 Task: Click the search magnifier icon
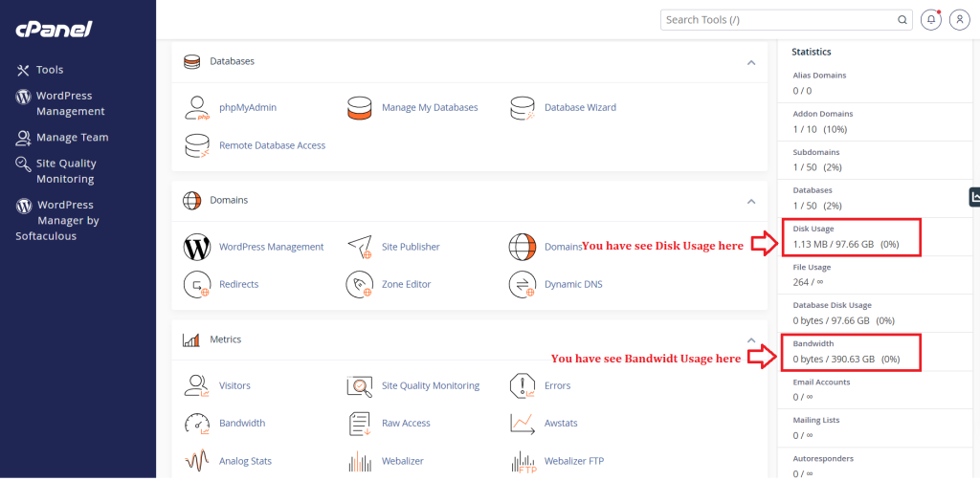coord(902,20)
